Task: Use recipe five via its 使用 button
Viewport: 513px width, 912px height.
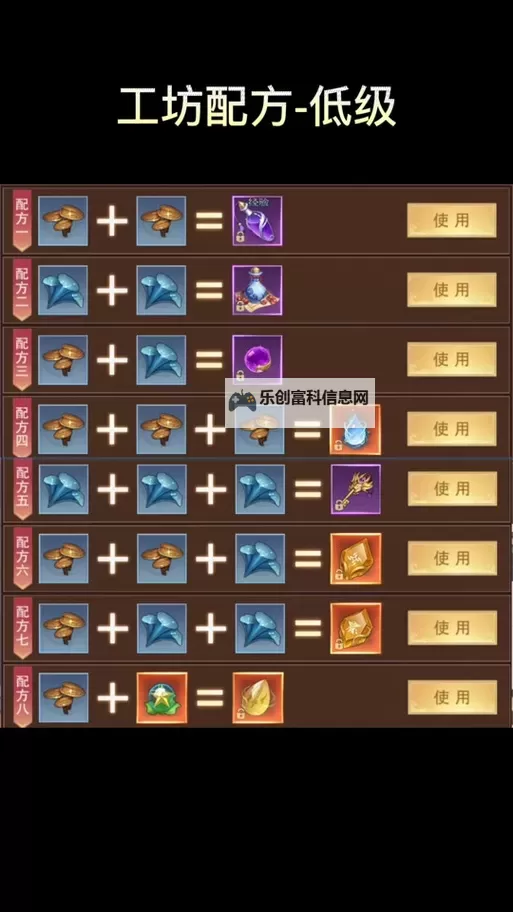Action: coord(452,489)
